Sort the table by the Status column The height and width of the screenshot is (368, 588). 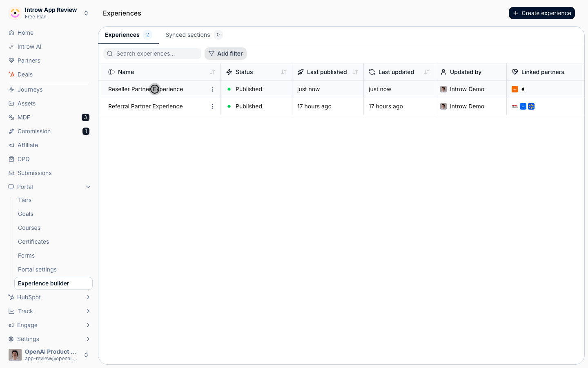click(x=284, y=72)
